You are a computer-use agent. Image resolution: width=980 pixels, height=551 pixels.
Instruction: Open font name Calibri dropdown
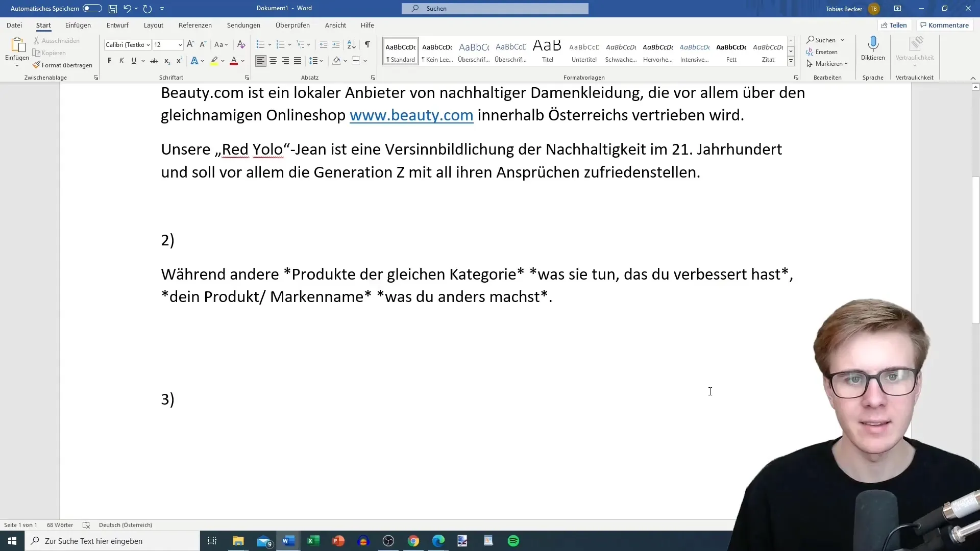[x=148, y=45]
